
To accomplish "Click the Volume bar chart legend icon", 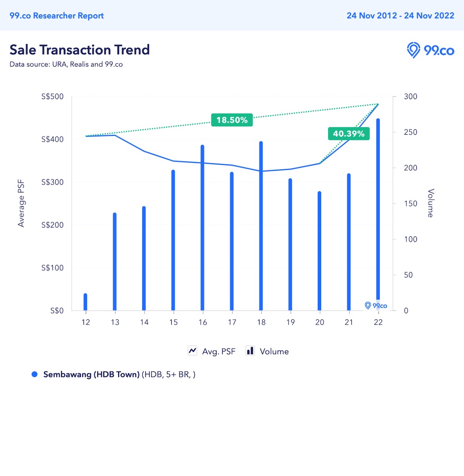I will [x=250, y=351].
